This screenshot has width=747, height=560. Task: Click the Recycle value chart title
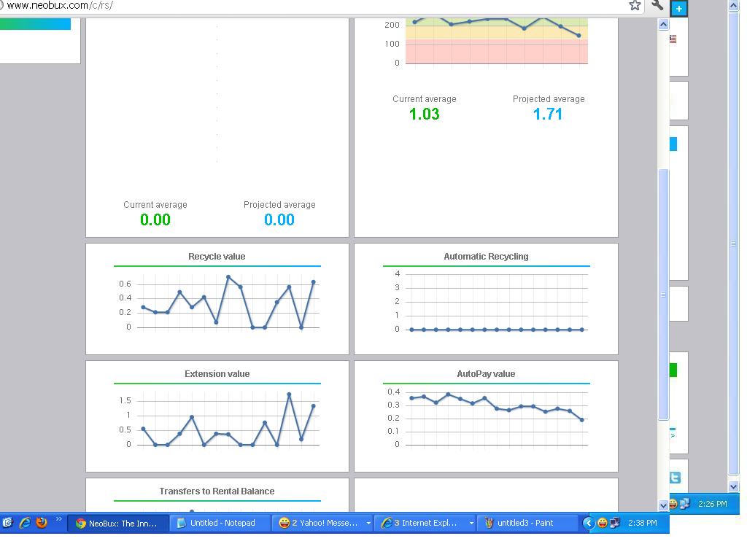tap(217, 256)
